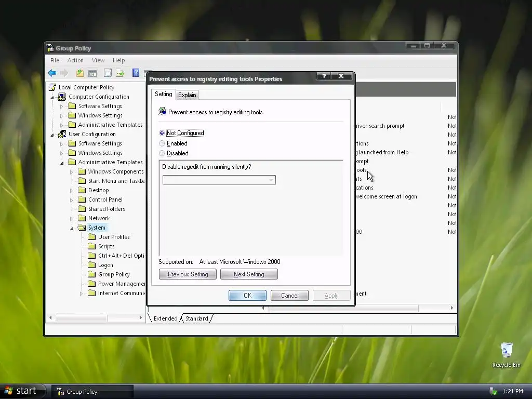Select Power Management in tree
Viewport: 532px width, 399px height.
122,284
